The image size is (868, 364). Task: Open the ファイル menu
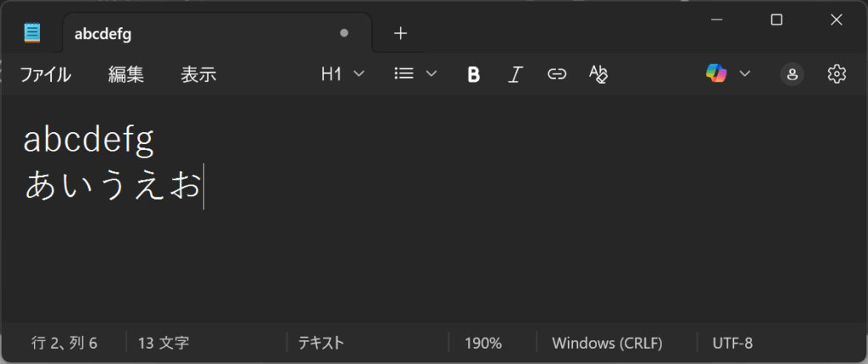click(45, 74)
